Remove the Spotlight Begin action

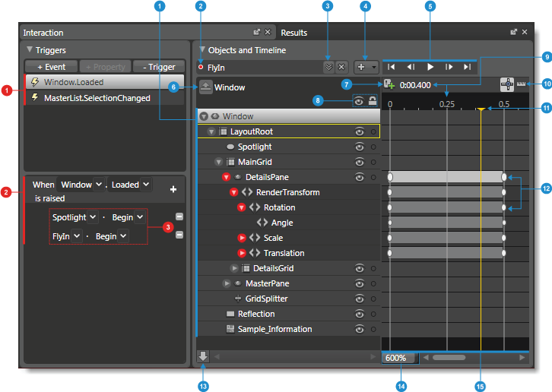[179, 217]
